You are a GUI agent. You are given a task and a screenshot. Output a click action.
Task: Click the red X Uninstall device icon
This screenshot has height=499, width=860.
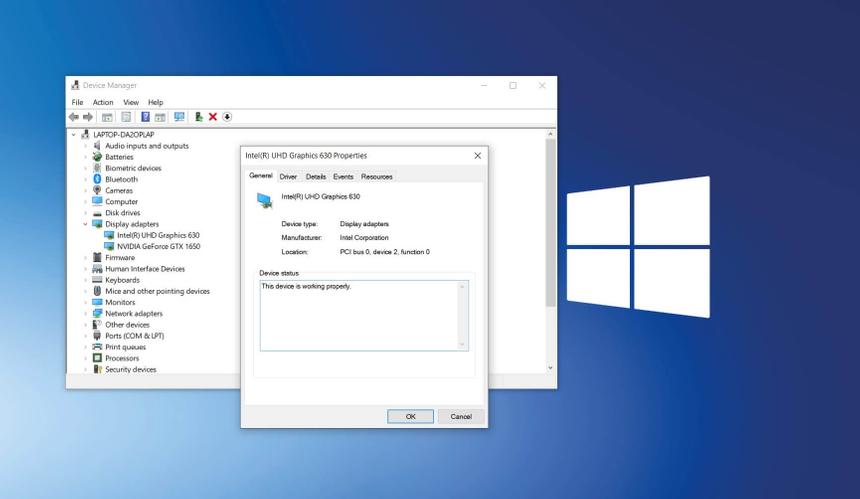[x=213, y=117]
